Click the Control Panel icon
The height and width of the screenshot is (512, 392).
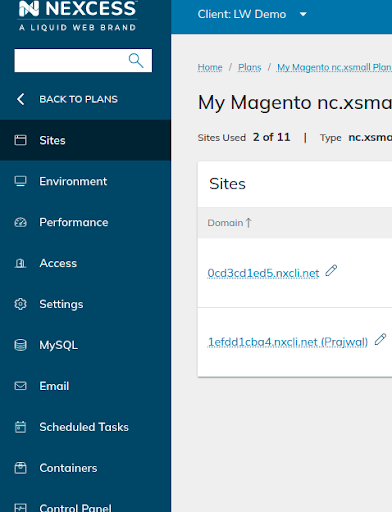pyautogui.click(x=20, y=507)
